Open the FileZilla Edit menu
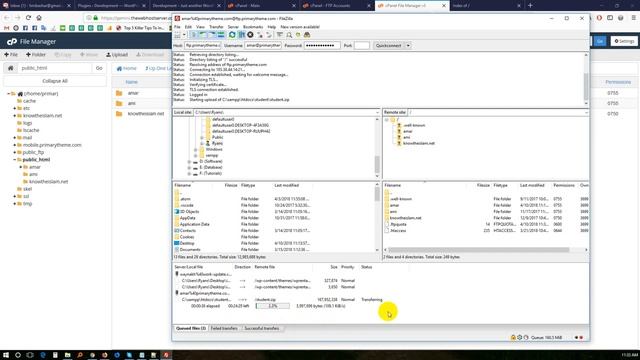 (188, 27)
